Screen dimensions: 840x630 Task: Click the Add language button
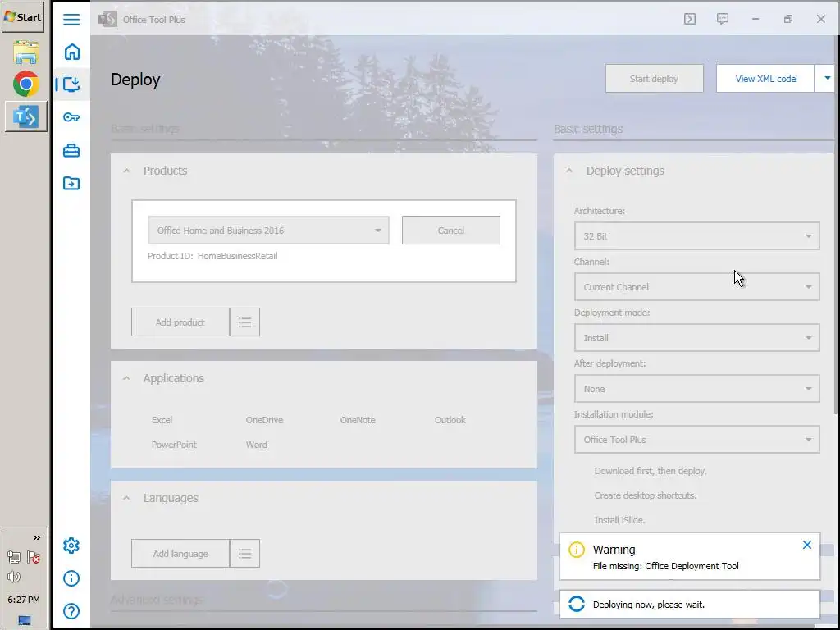pyautogui.click(x=180, y=554)
